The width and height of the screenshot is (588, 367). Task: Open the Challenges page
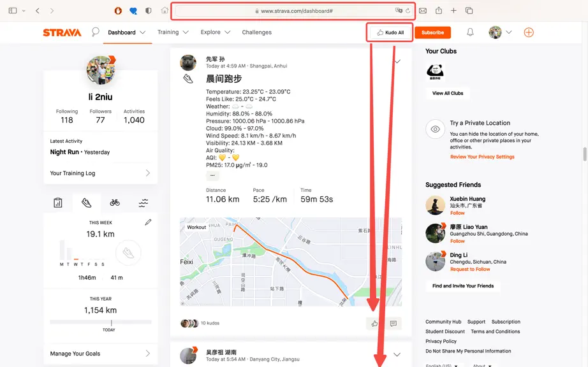256,32
